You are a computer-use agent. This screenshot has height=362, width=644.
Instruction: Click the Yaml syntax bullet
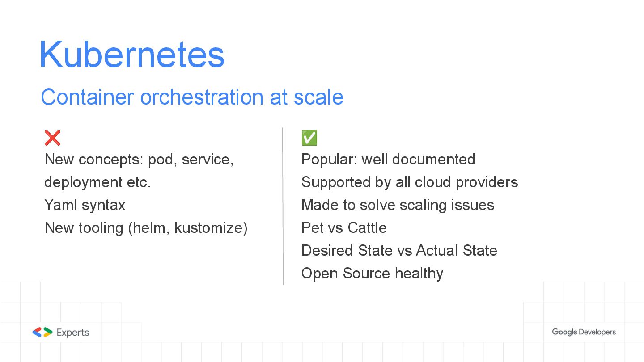tap(85, 205)
